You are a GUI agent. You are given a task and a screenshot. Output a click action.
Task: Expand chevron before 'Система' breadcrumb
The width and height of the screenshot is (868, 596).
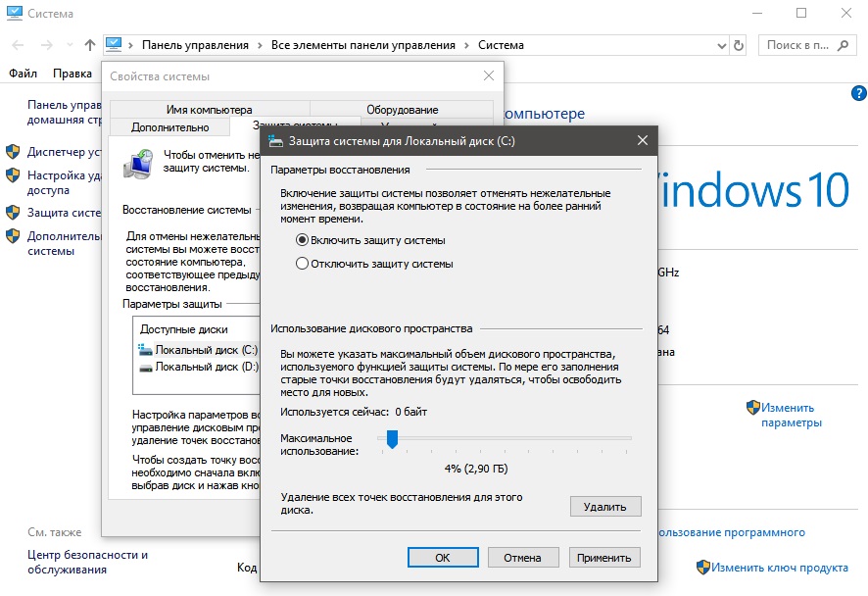coord(466,45)
